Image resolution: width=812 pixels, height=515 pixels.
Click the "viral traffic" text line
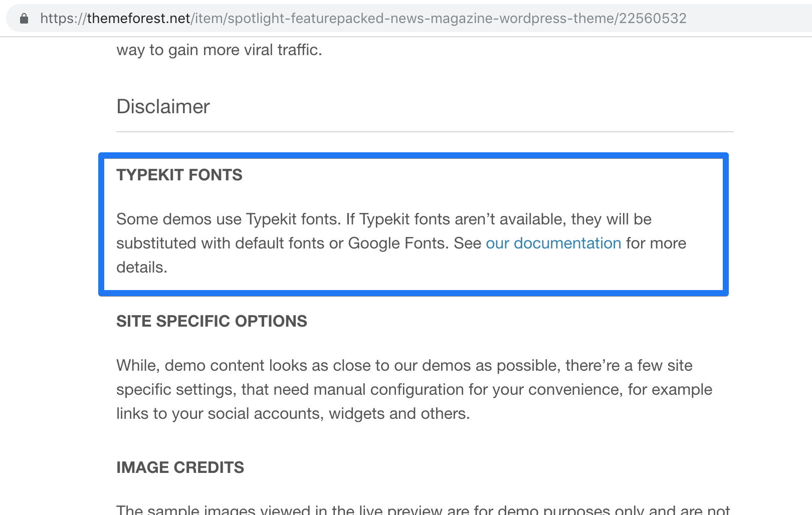pyautogui.click(x=219, y=50)
